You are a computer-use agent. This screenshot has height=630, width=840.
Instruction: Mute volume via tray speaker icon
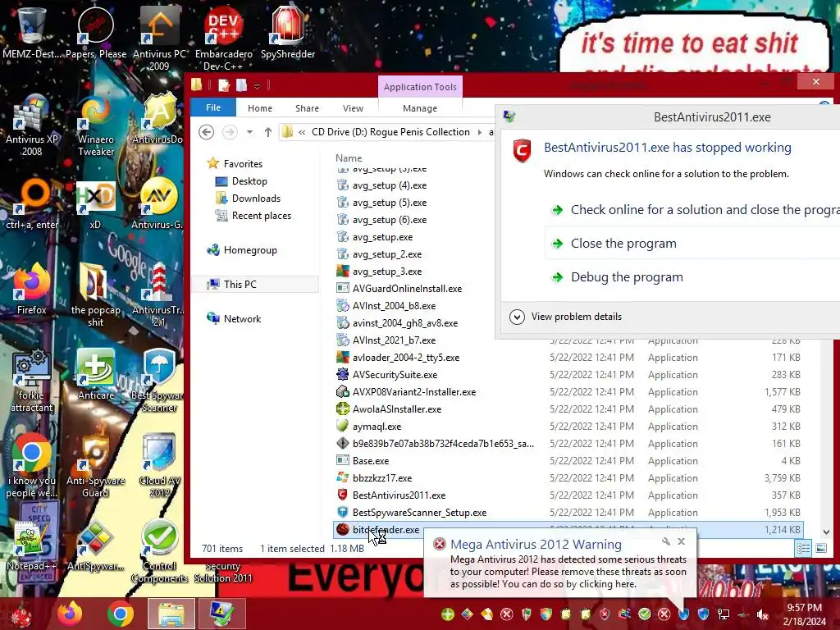762,614
